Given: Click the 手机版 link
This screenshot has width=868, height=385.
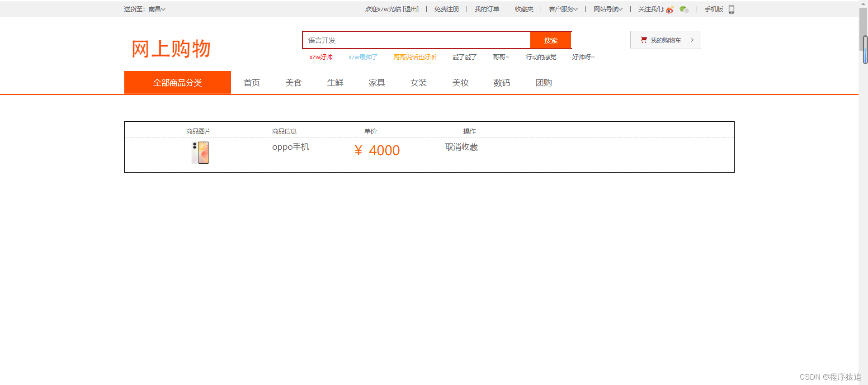Looking at the screenshot, I should (x=713, y=9).
